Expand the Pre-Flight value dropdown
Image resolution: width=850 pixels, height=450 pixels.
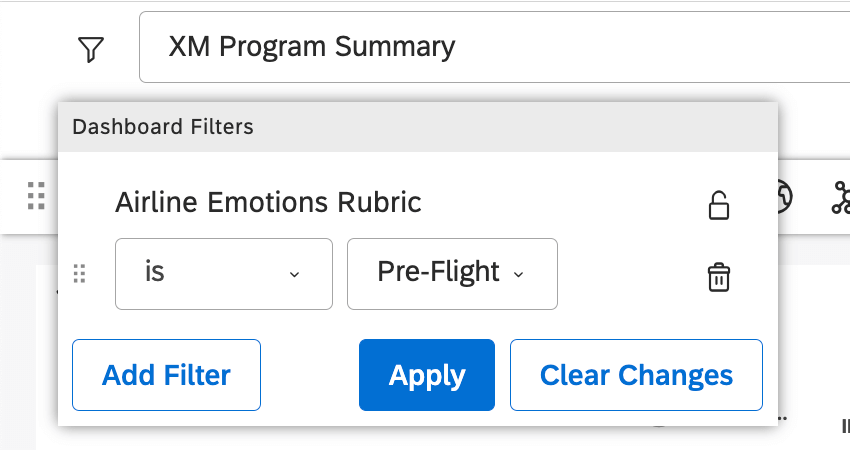click(452, 273)
